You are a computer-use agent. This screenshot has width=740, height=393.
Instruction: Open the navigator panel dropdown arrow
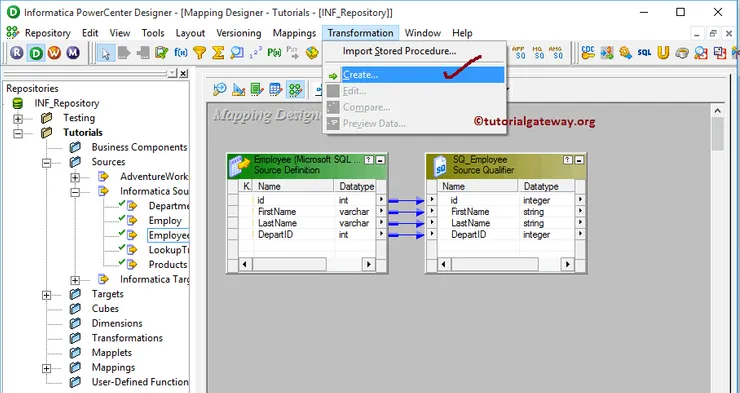172,73
